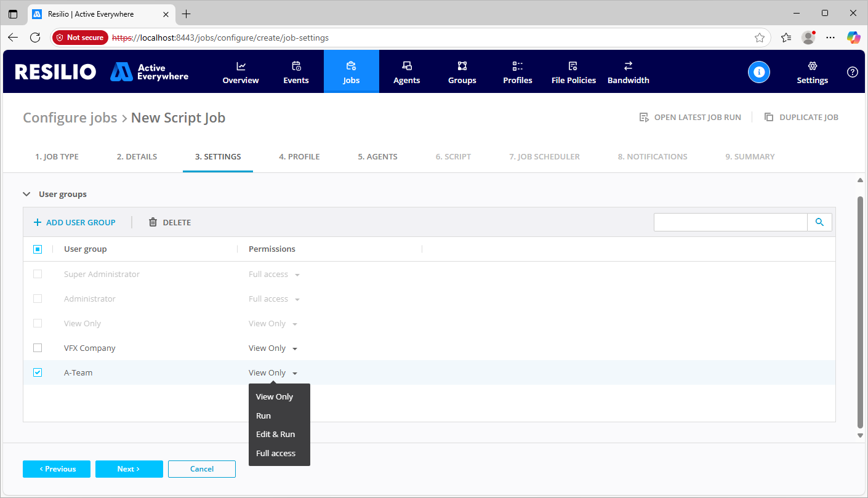Select Edit & Run from permissions menu
This screenshot has width=868, height=498.
275,435
